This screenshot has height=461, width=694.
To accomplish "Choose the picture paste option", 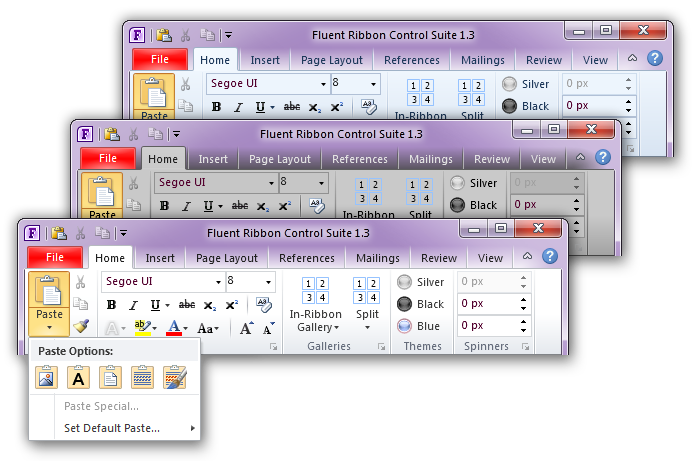I will 46,377.
